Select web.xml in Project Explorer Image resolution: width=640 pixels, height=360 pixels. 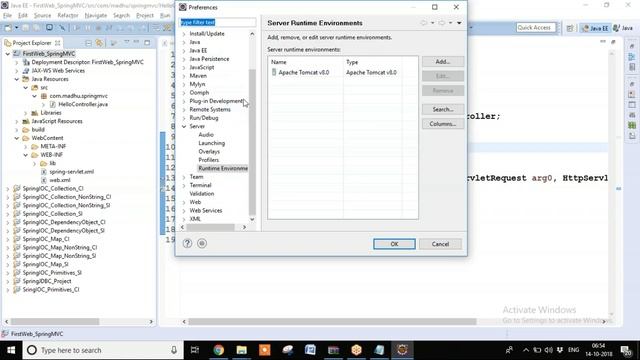click(x=60, y=180)
